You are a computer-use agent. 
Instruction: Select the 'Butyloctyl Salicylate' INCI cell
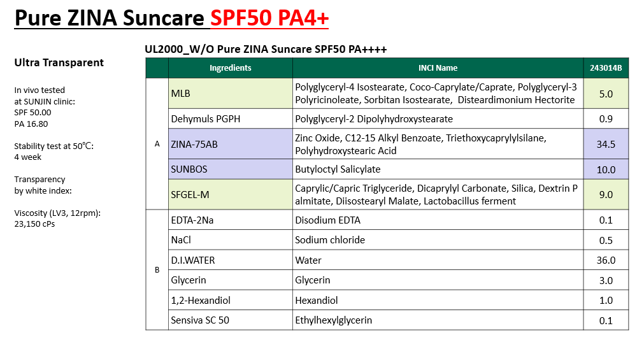click(x=438, y=169)
